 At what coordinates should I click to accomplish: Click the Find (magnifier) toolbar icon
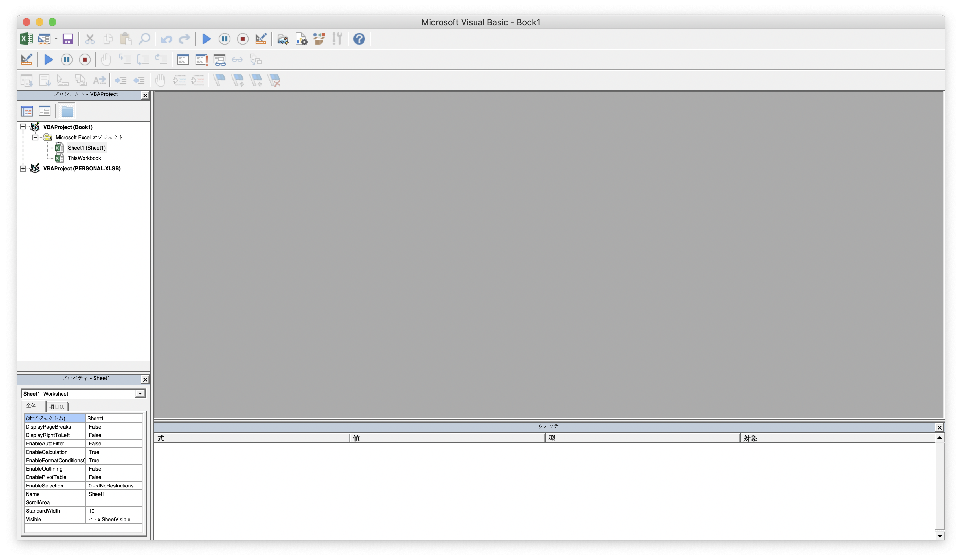[x=144, y=39]
